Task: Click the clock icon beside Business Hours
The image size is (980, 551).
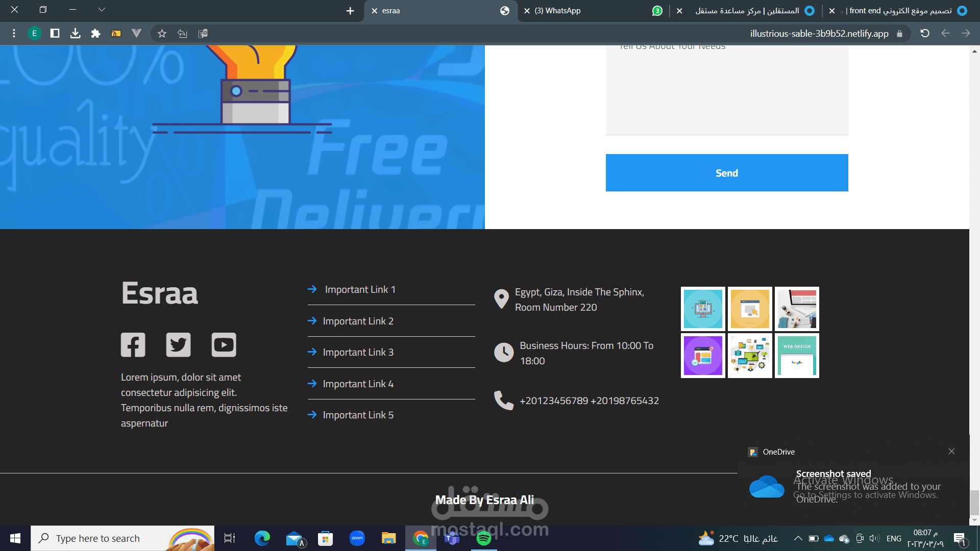Action: click(x=504, y=353)
